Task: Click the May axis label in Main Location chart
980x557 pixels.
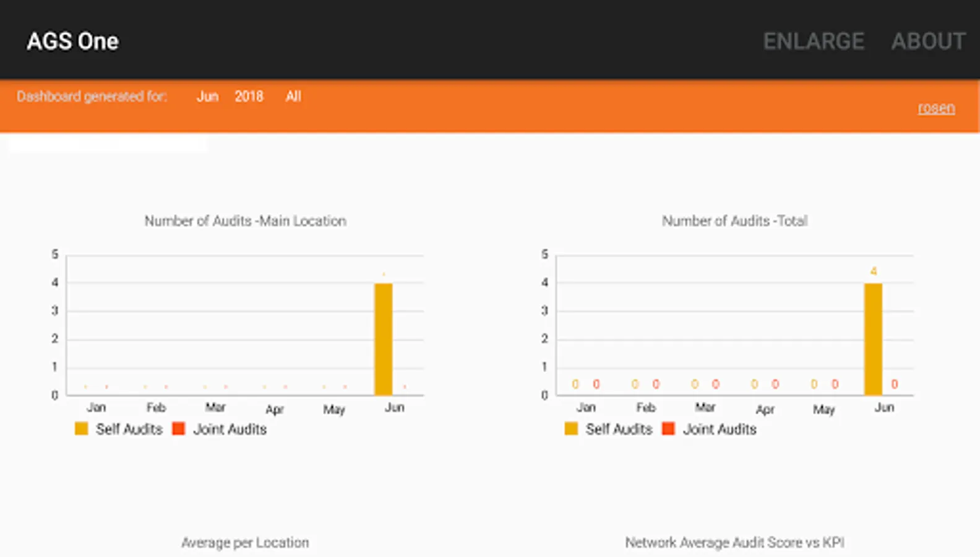Action: [x=334, y=409]
